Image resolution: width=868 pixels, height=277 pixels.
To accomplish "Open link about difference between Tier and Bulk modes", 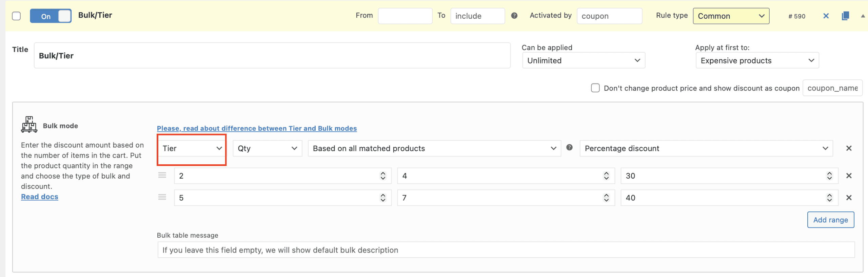I will (257, 128).
